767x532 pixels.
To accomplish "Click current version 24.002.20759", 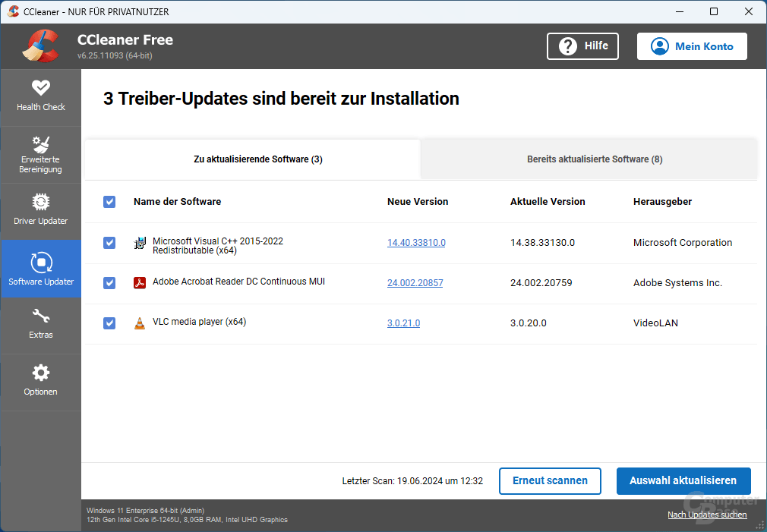I will pos(541,282).
